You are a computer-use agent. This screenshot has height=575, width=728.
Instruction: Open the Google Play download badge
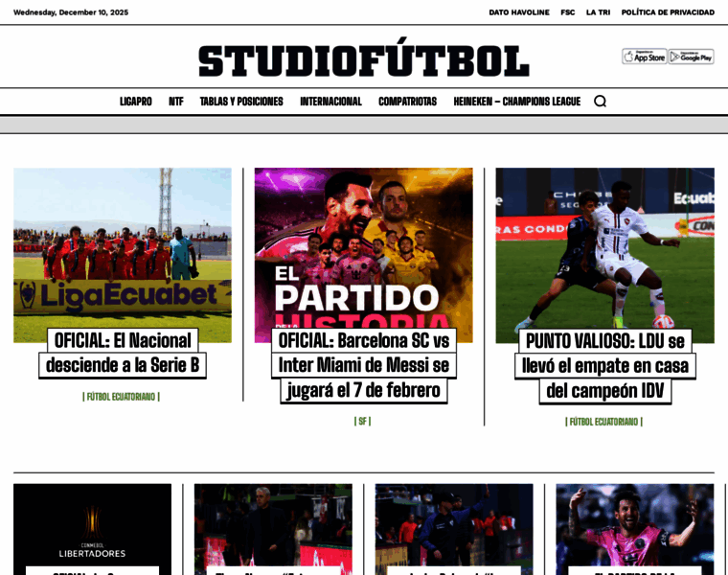691,57
